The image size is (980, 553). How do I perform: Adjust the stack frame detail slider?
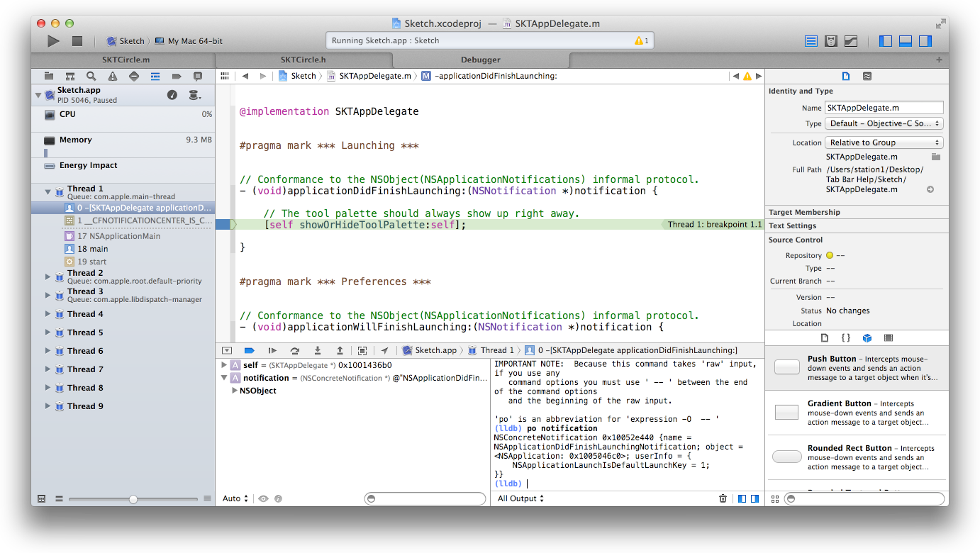133,499
